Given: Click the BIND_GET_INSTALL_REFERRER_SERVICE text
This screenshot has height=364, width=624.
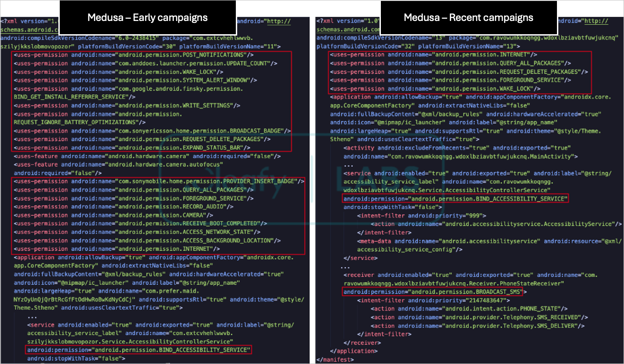Looking at the screenshot, I should coord(74,97).
